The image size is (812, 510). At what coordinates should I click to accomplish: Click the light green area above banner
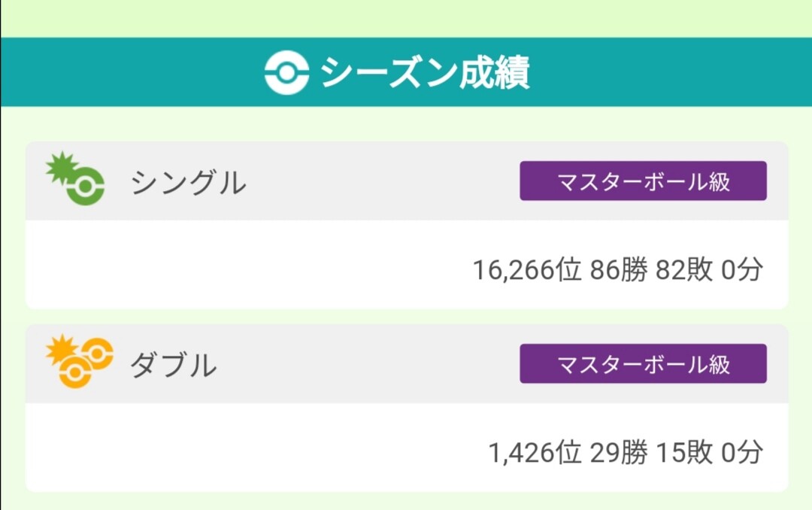point(407,19)
